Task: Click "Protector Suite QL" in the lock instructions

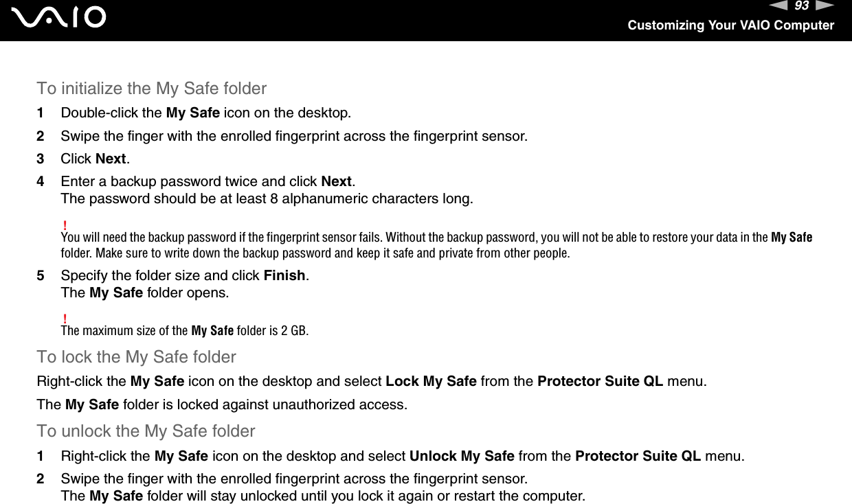Action: 600,381
